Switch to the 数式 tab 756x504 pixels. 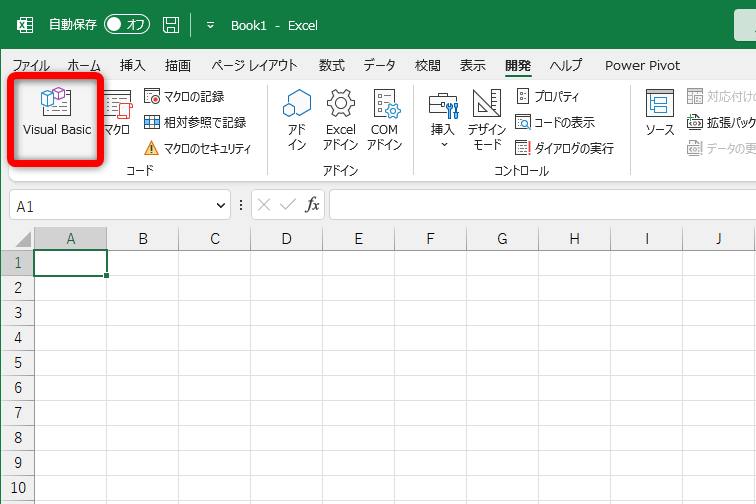(331, 65)
